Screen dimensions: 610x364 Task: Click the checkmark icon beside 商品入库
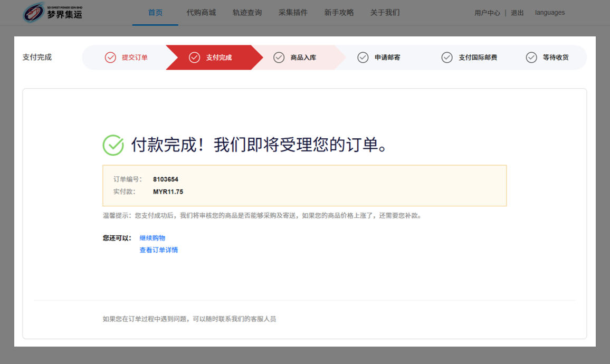coord(279,58)
